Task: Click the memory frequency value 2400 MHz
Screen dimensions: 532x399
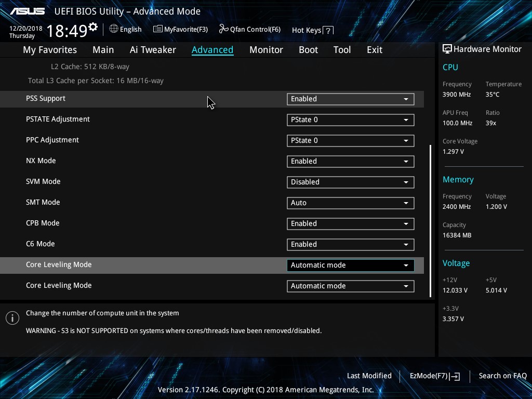Action: 457,207
